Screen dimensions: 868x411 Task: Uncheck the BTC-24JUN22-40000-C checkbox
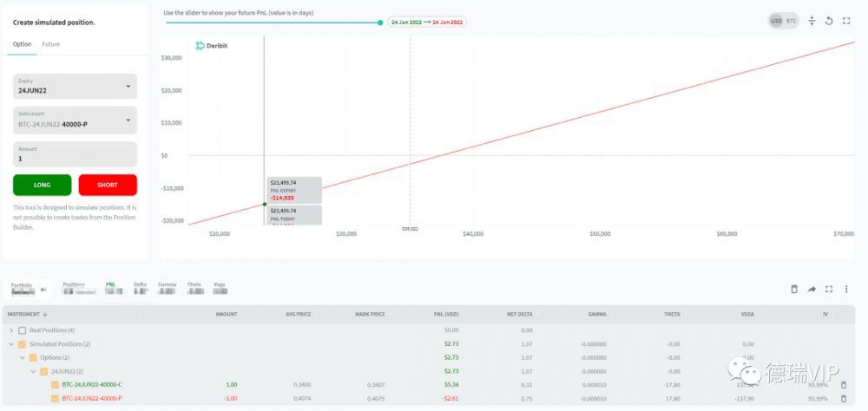(55, 384)
